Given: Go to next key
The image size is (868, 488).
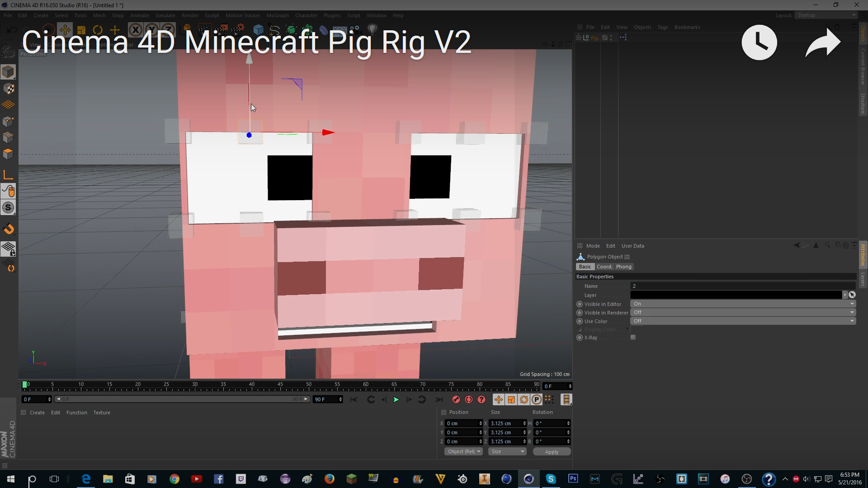Looking at the screenshot, I should point(422,399).
